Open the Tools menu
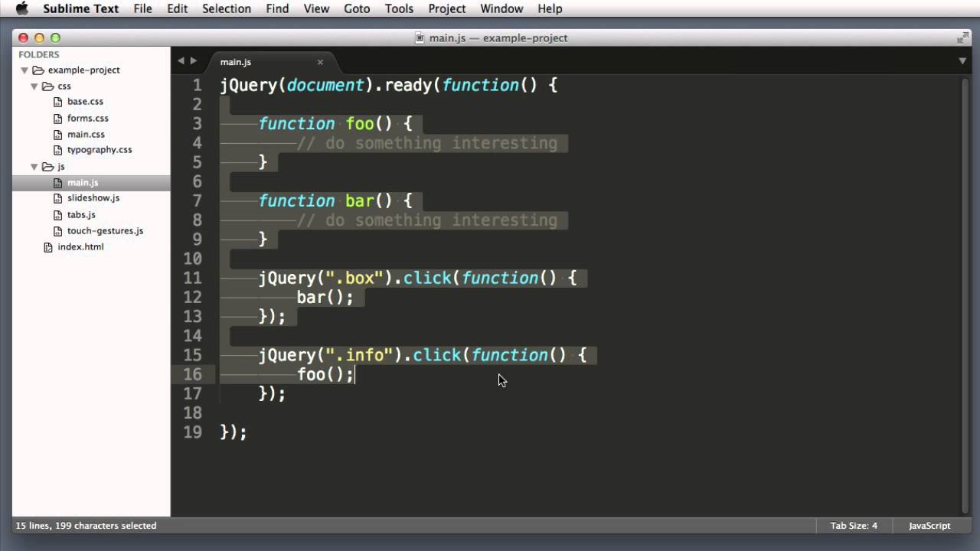The width and height of the screenshot is (980, 551). [399, 9]
